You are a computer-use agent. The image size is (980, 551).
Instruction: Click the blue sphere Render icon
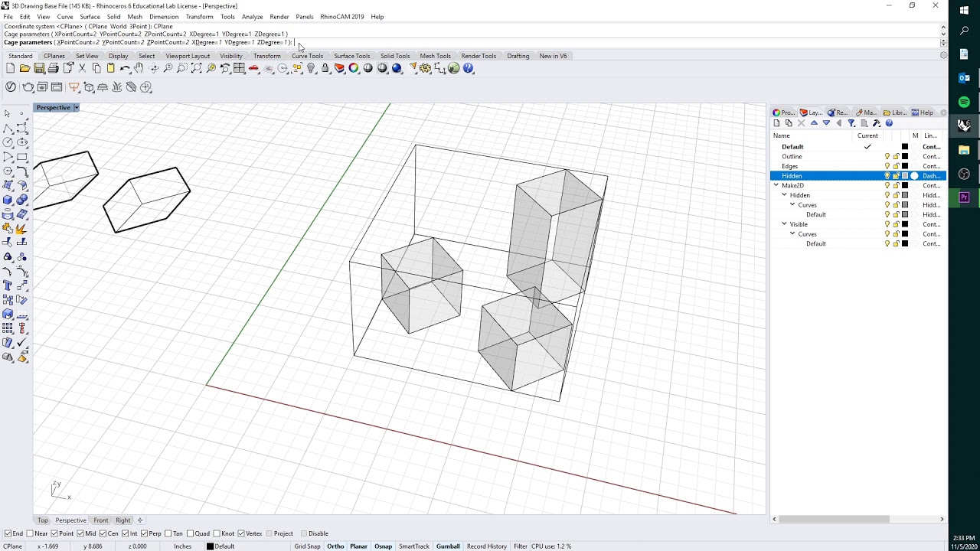[x=397, y=68]
